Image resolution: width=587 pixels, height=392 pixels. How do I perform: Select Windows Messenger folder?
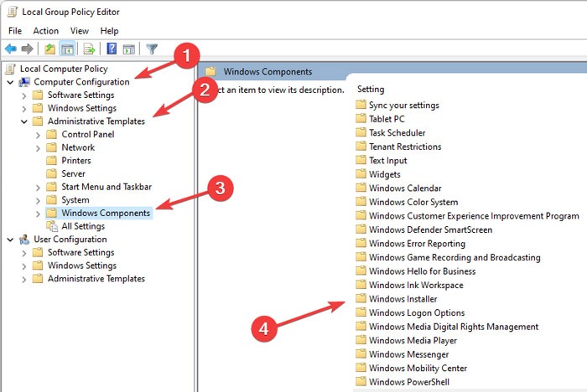tap(409, 354)
